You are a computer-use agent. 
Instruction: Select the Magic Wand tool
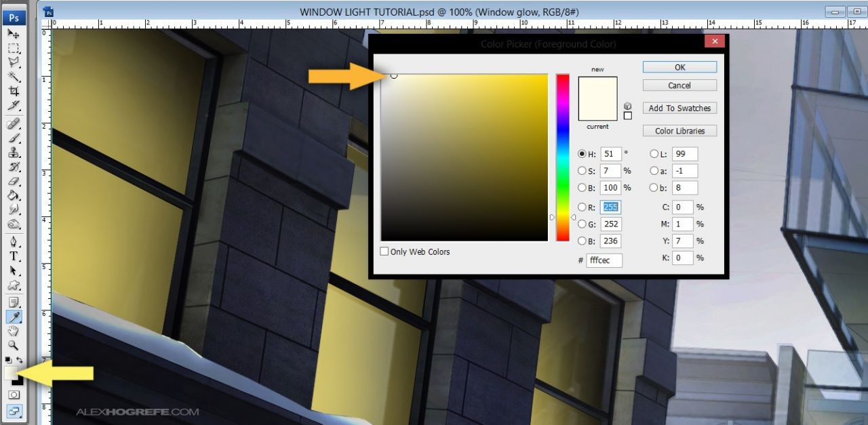[13, 77]
